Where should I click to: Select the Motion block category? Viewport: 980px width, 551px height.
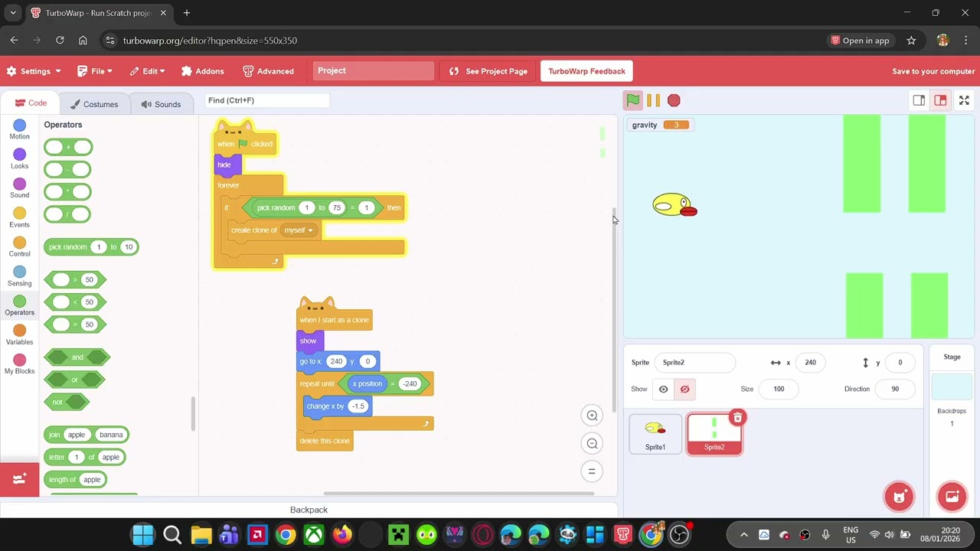(x=20, y=129)
